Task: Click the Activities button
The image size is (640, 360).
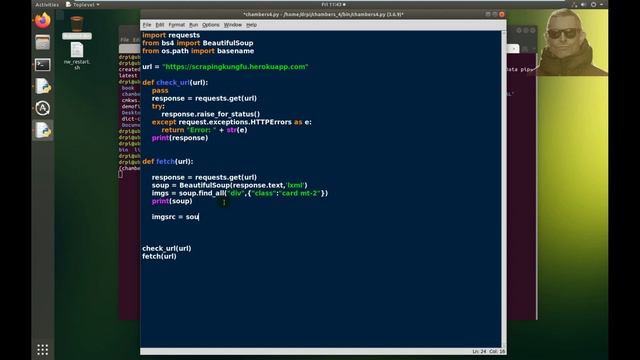Action: click(x=47, y=4)
